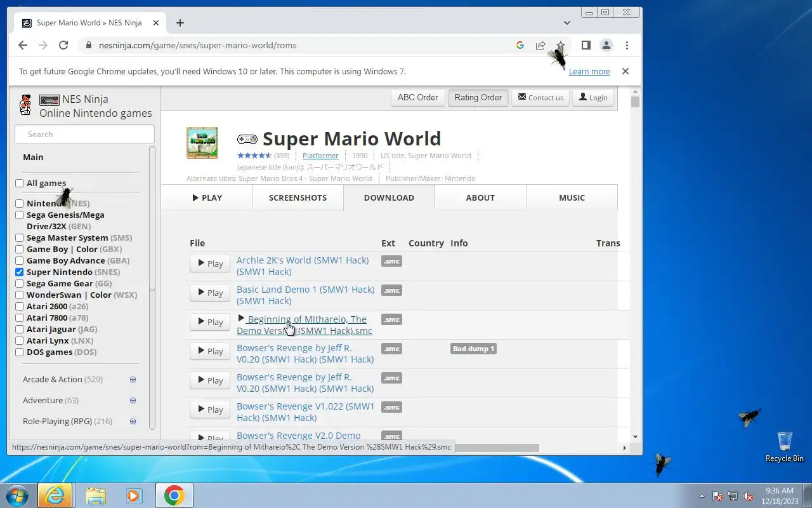The width and height of the screenshot is (812, 508).
Task: Play Bowser's Revenge V1.022 ROM
Action: [210, 410]
